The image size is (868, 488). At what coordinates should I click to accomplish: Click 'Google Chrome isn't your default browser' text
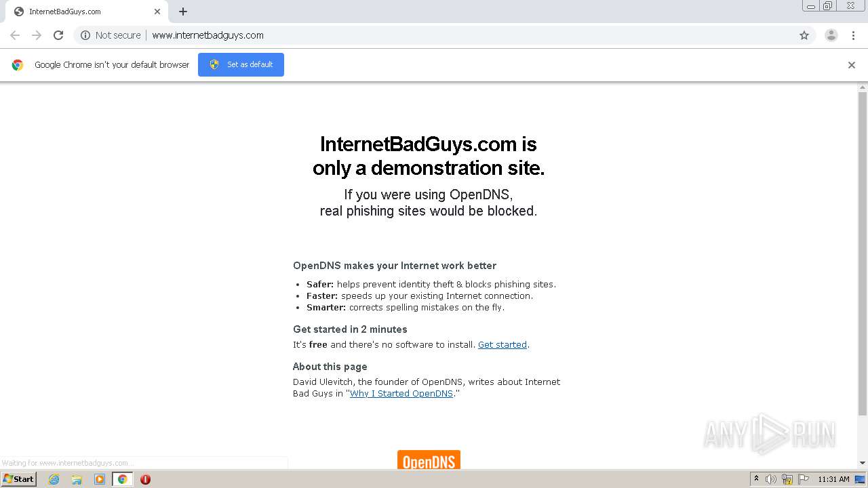[112, 65]
